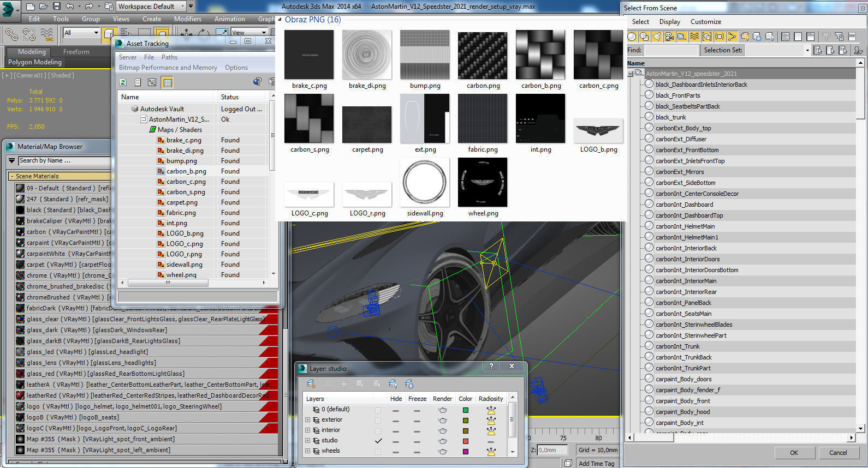The image size is (868, 468).
Task: Click the Find input field
Action: (x=671, y=50)
